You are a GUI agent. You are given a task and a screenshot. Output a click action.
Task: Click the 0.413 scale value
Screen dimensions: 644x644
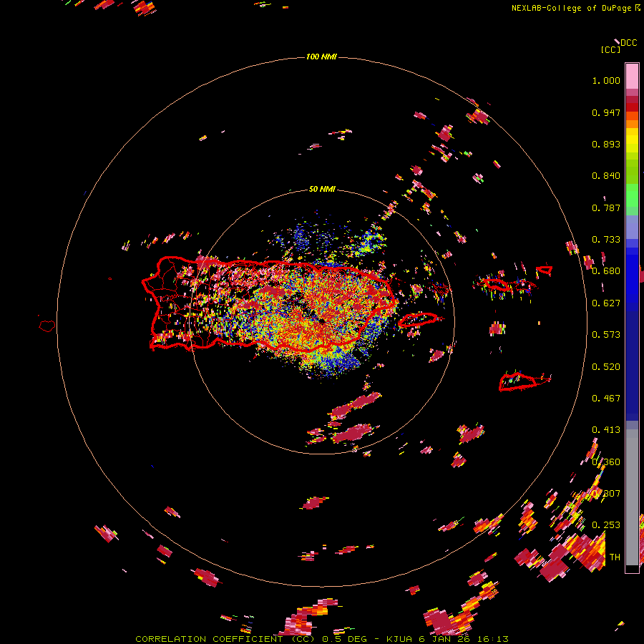pyautogui.click(x=606, y=430)
